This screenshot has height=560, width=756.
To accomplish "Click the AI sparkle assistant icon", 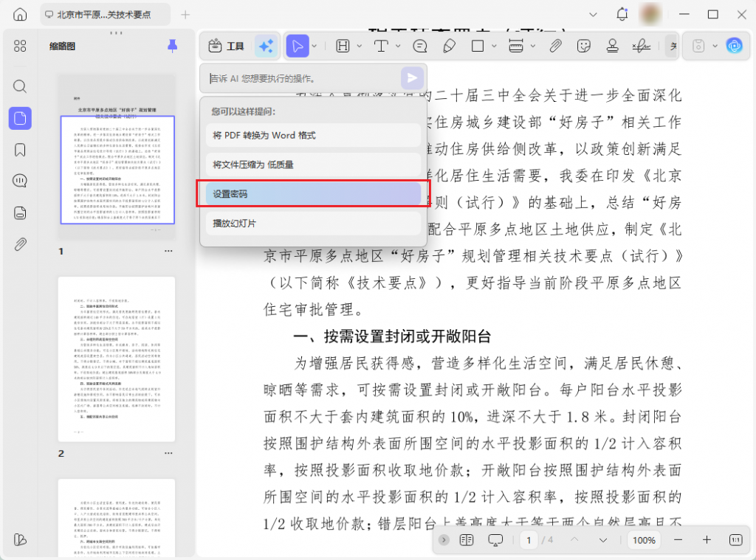I will click(x=267, y=46).
